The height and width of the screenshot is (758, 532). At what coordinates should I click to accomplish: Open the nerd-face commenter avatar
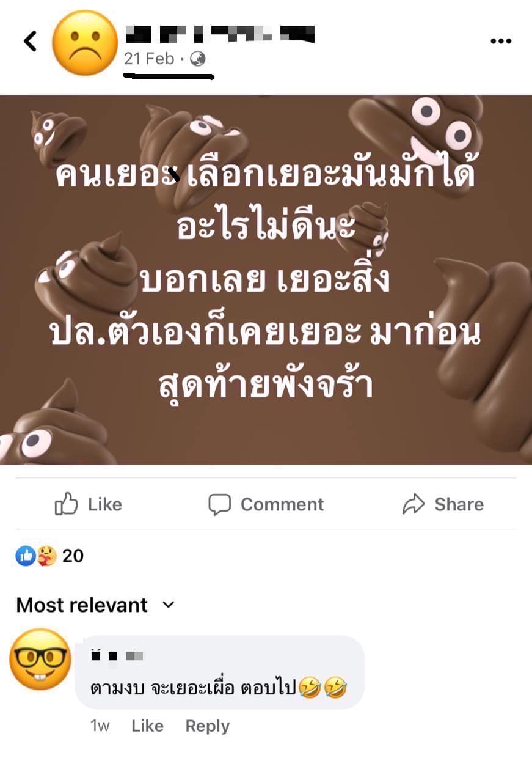click(x=41, y=659)
